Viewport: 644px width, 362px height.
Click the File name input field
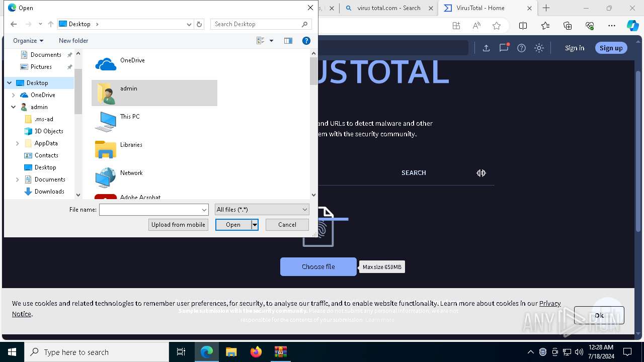point(150,210)
